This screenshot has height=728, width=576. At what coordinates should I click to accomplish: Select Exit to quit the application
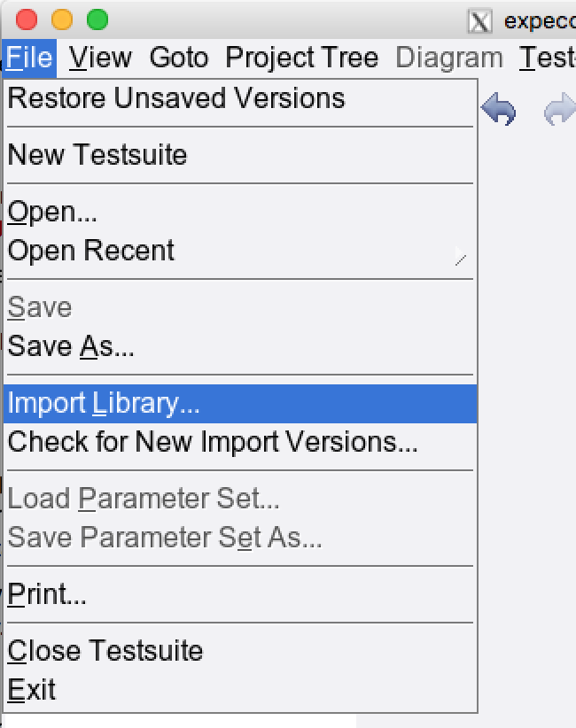(32, 689)
